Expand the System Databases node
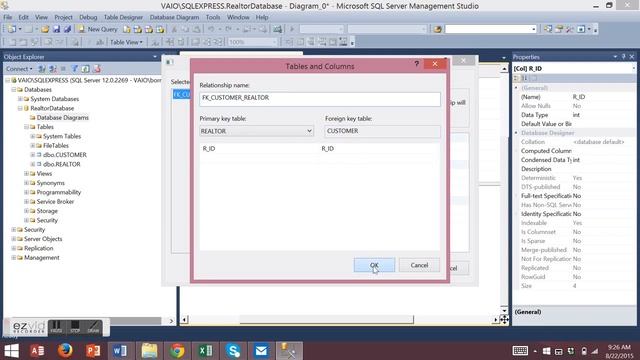The width and height of the screenshot is (640, 360). point(20,99)
